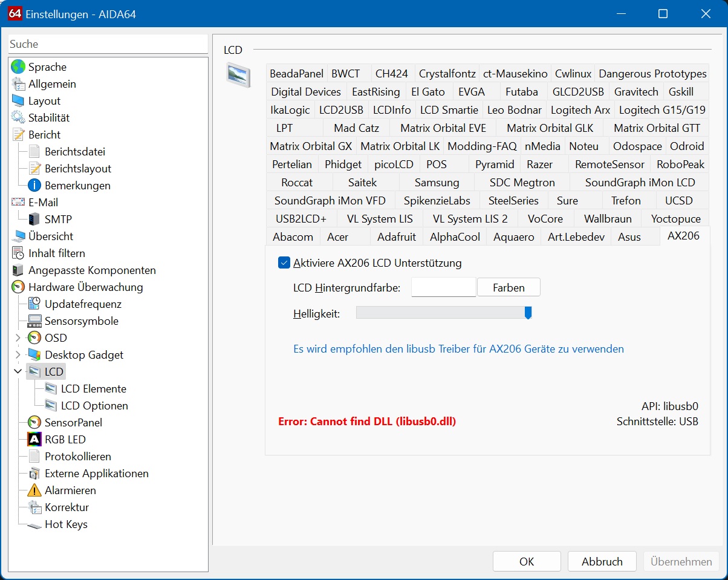Screen dimensions: 728x580
Task: Click the Sprache globe icon
Action: 19,67
